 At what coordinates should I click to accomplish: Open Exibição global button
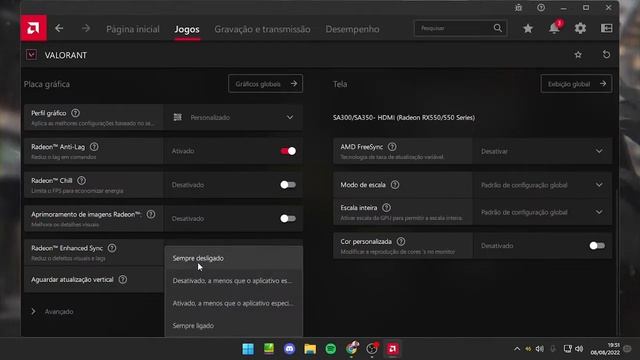576,84
